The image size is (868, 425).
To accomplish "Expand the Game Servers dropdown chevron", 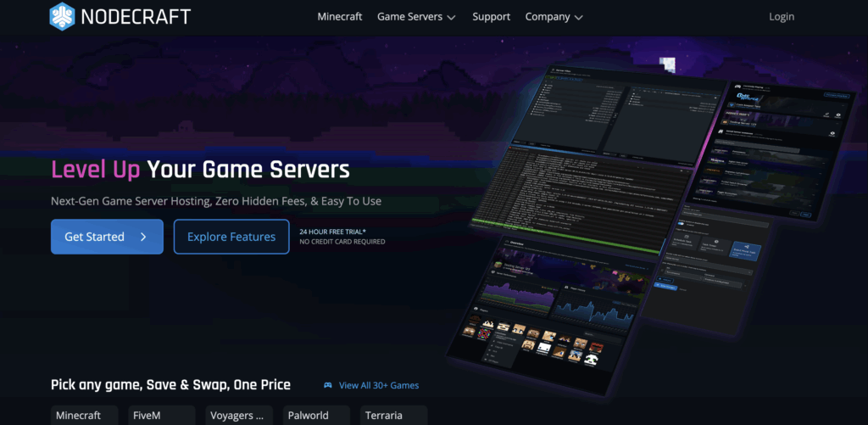I will click(451, 18).
